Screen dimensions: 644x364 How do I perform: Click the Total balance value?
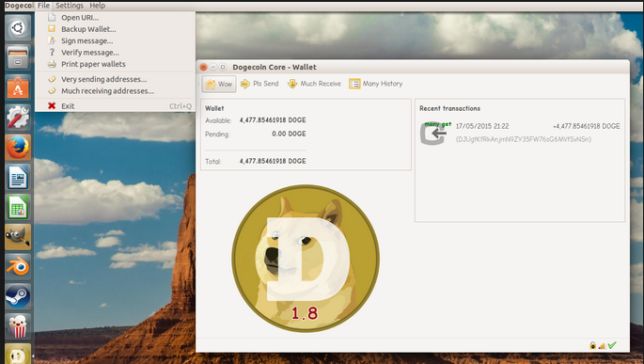[273, 162]
